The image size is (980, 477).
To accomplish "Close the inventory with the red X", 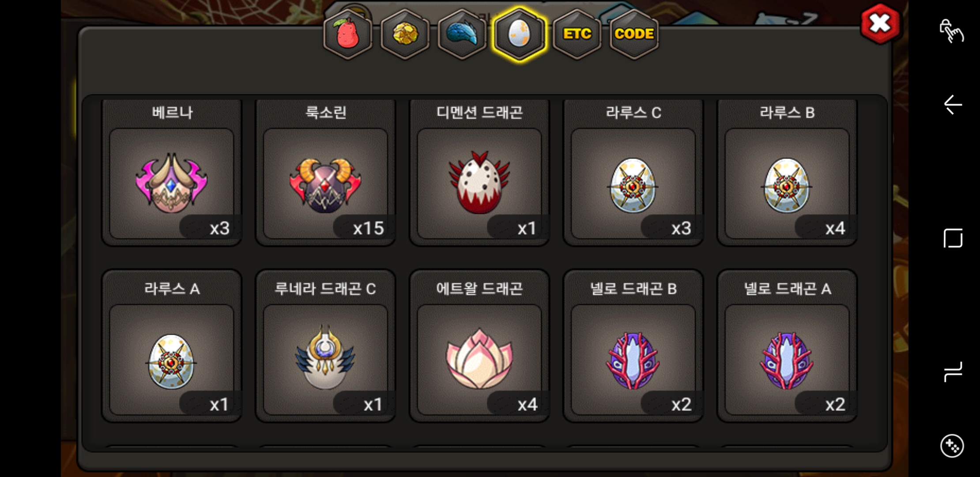I will tap(880, 24).
